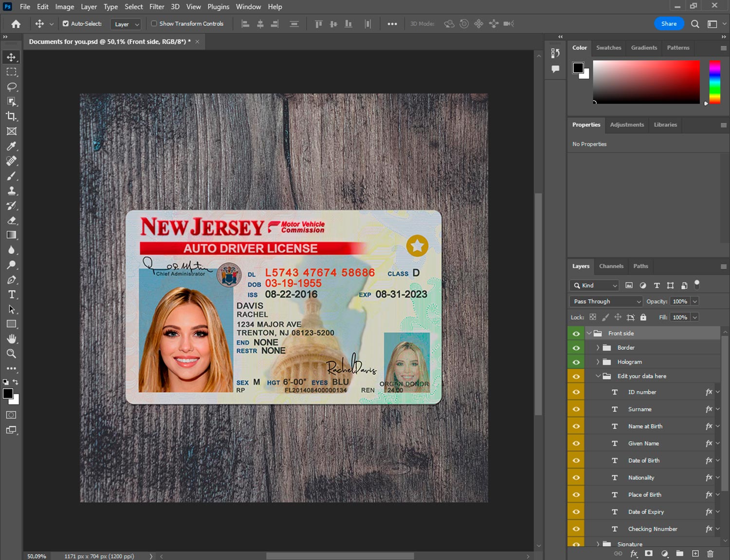Open the three-dots more options in options bar
The height and width of the screenshot is (560, 730).
point(392,24)
